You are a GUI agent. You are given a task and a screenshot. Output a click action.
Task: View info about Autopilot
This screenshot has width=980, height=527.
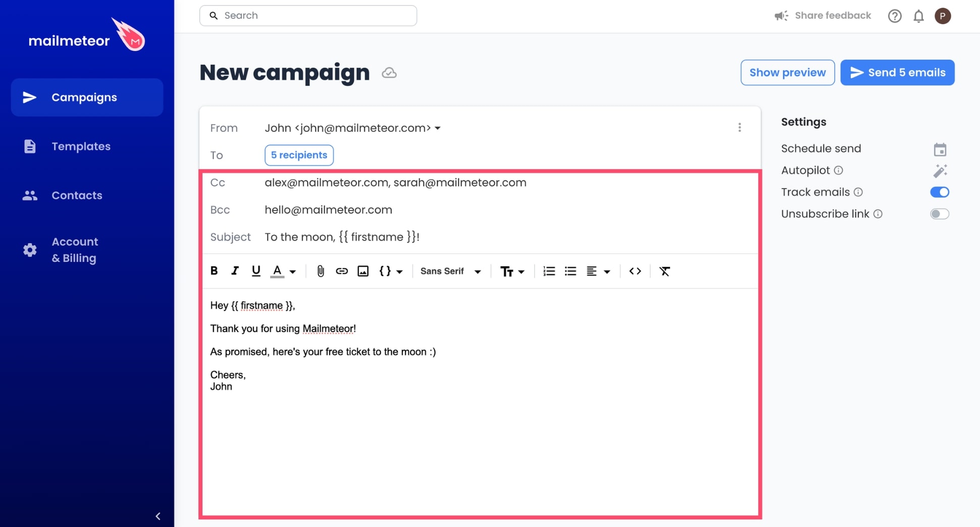coord(839,170)
